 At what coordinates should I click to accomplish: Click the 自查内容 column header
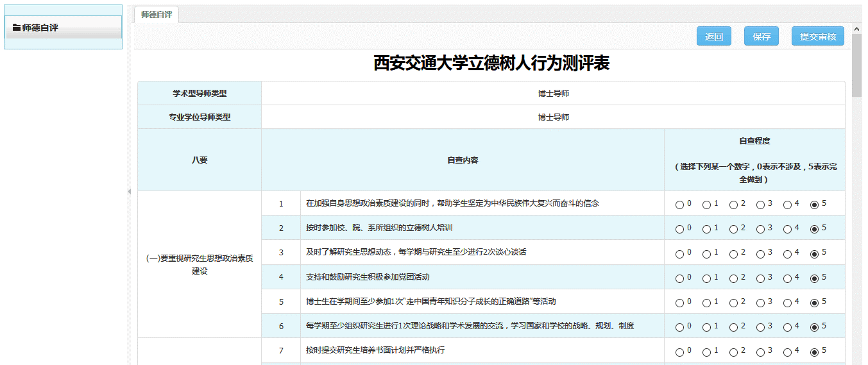(463, 160)
